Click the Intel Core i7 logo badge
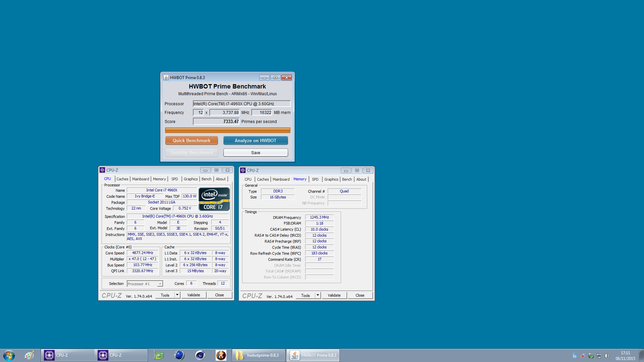 214,199
